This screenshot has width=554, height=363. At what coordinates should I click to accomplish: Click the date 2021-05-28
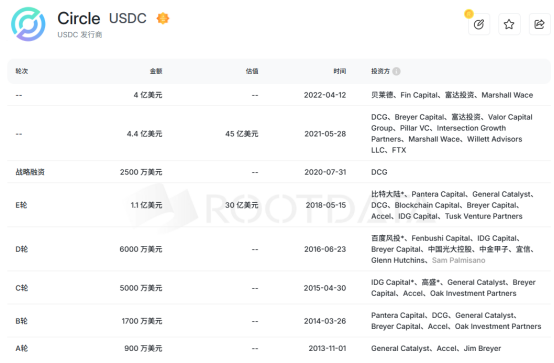[x=325, y=134]
